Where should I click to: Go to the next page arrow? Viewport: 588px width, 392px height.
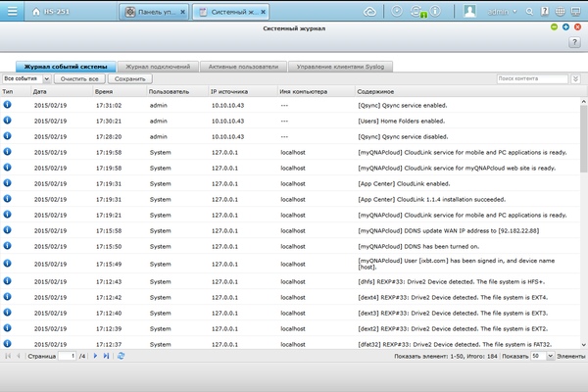click(x=96, y=357)
